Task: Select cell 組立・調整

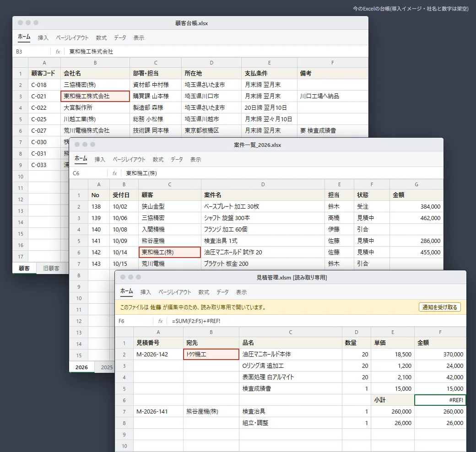Action: pos(291,423)
